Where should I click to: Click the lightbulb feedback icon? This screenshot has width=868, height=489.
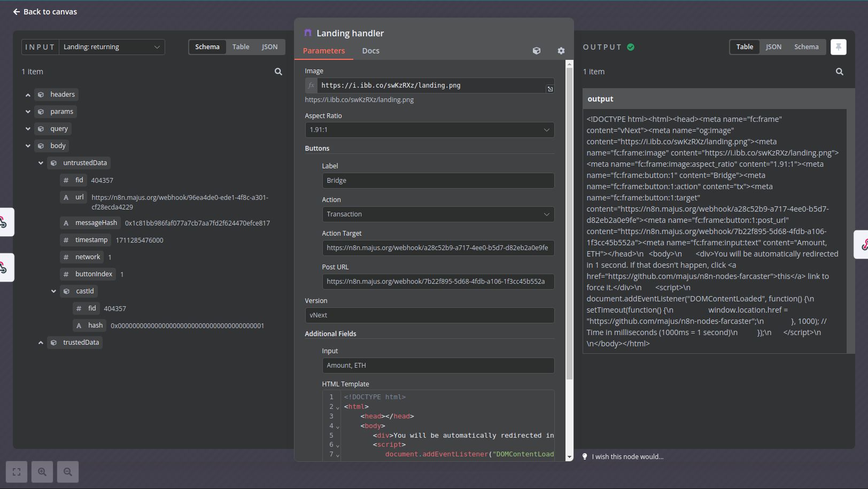585,457
